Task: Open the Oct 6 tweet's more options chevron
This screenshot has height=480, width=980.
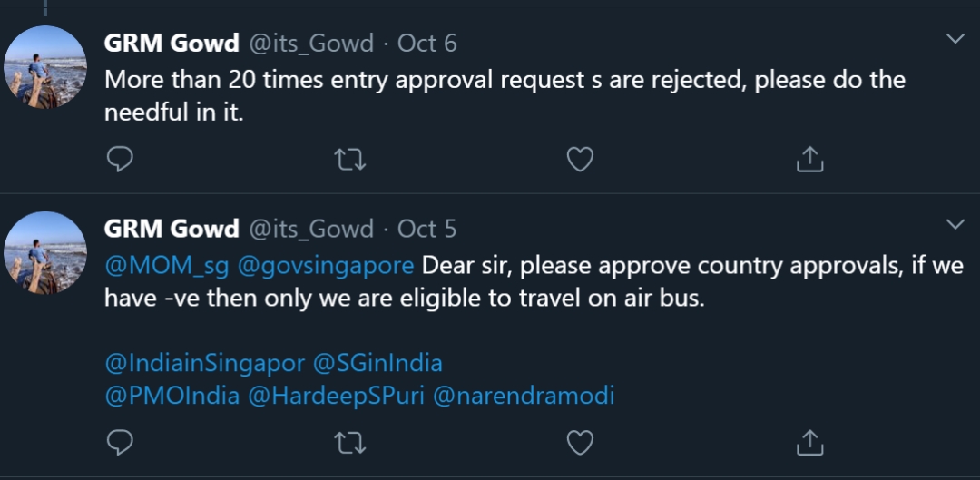Action: click(x=955, y=39)
